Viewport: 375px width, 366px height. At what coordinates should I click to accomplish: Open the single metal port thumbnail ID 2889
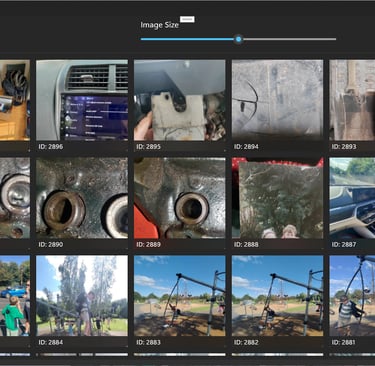(x=180, y=198)
